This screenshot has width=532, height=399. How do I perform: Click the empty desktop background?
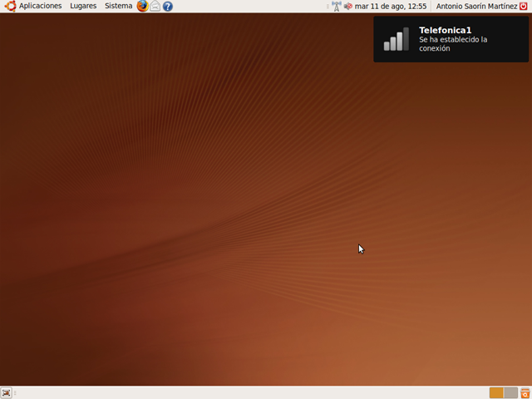click(x=208, y=208)
